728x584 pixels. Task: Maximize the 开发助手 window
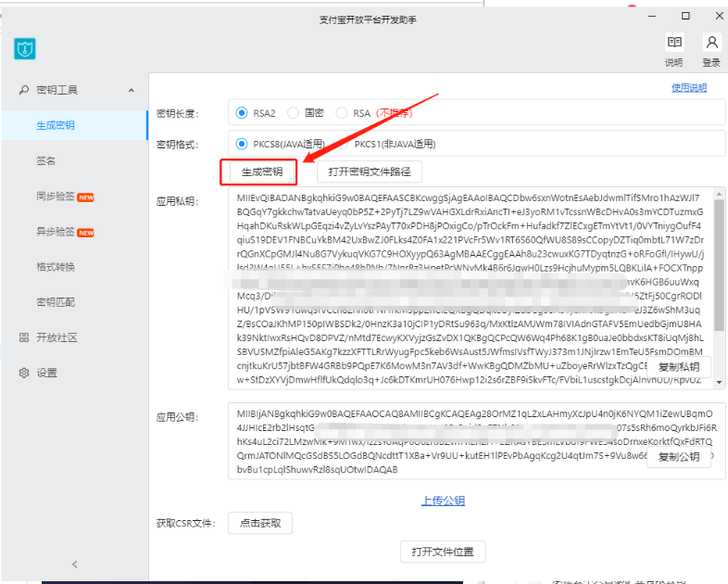(x=685, y=16)
